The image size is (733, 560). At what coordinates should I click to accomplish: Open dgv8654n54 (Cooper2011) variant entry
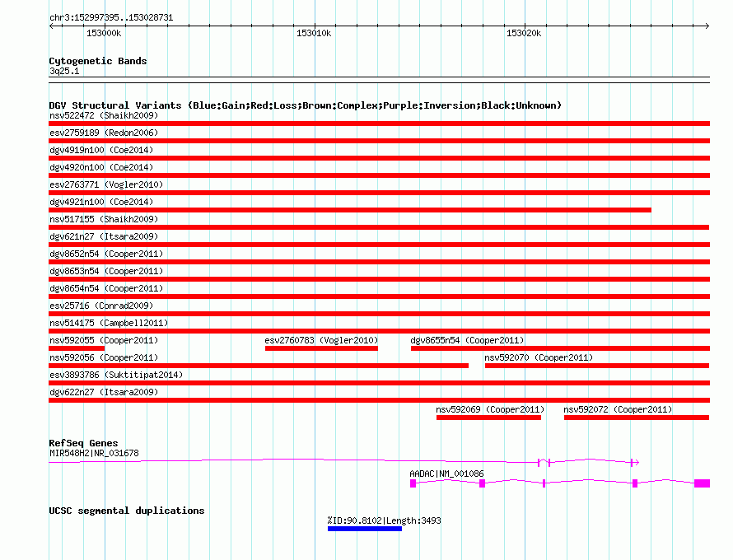click(106, 288)
